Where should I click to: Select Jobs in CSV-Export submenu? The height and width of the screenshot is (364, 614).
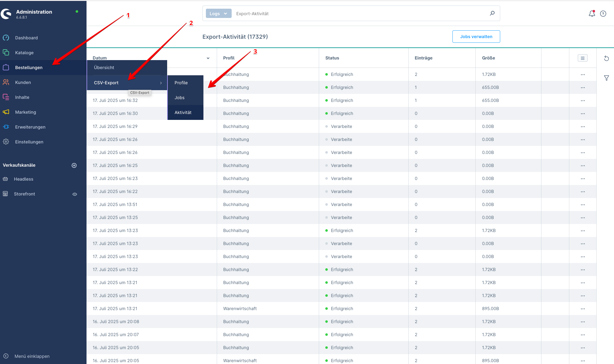[180, 98]
